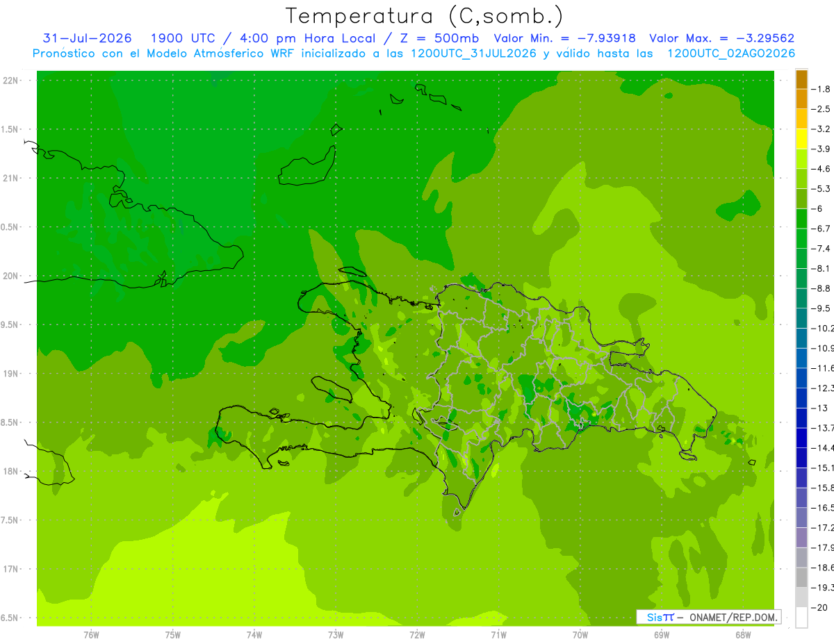Click "Modelo Atmosferico WRF" in the subtitle

208,53
